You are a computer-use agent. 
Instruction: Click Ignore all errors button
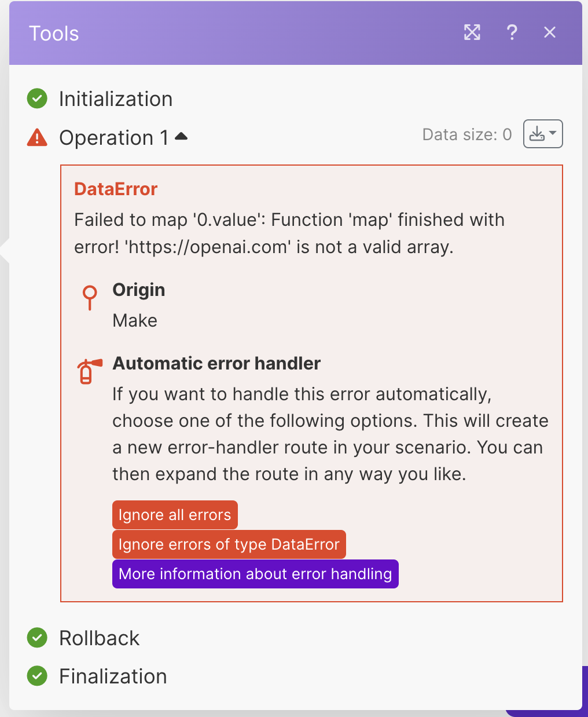click(175, 515)
